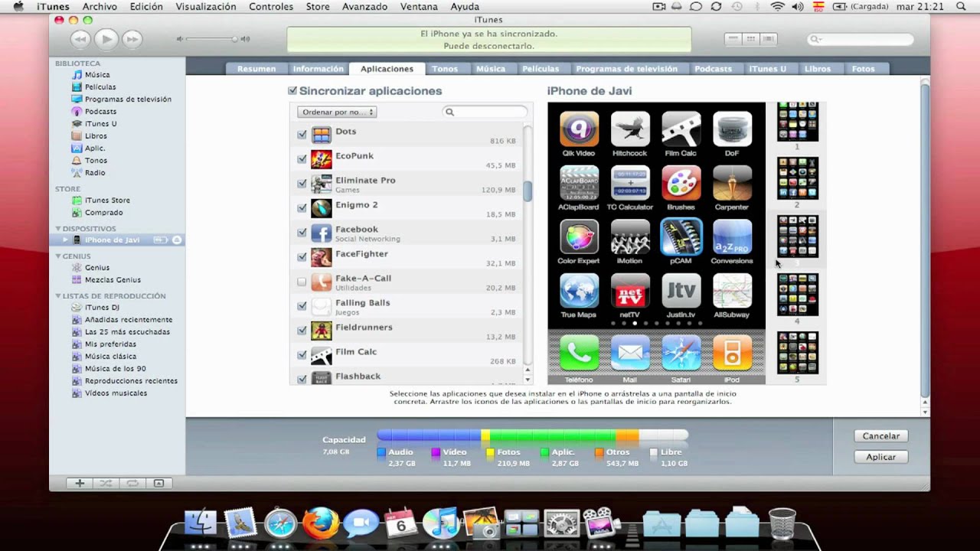Screen dimensions: 980x551
Task: Switch to the Resumen tab
Action: click(256, 69)
